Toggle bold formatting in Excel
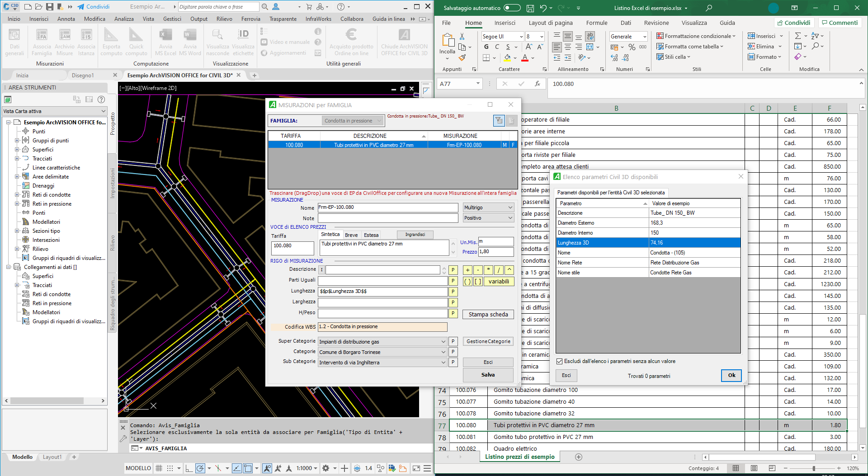This screenshot has height=476, width=868. (x=486, y=47)
